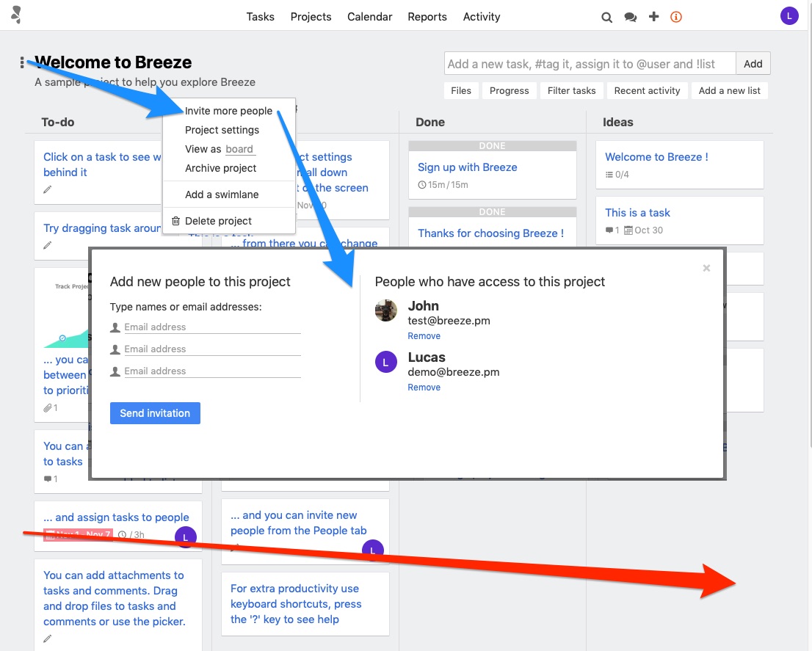Open the project three-dot menu icon

[x=22, y=62]
